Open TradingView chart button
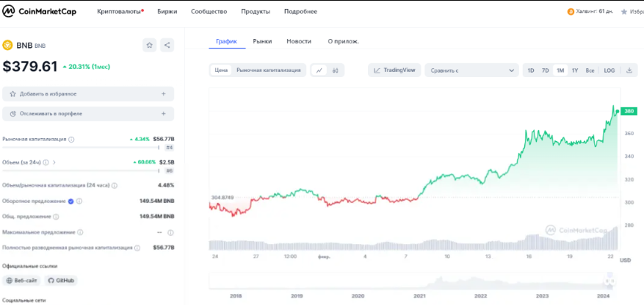The image size is (644, 305). 394,71
